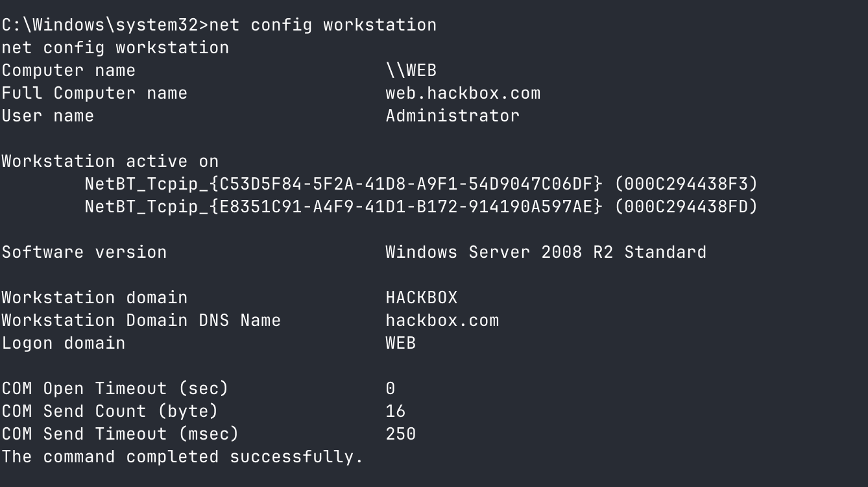Click the \\WEB computer name value
The height and width of the screenshot is (487, 868).
click(x=411, y=70)
